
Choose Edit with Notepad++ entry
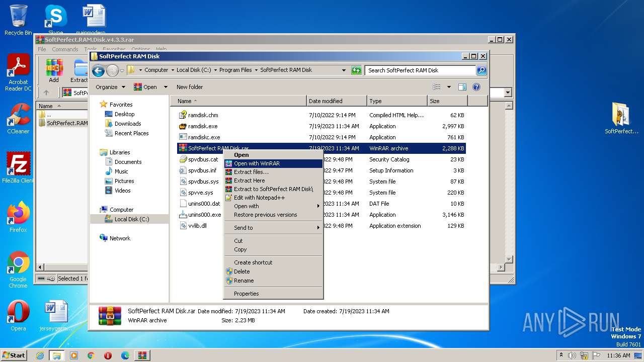[x=273, y=198]
